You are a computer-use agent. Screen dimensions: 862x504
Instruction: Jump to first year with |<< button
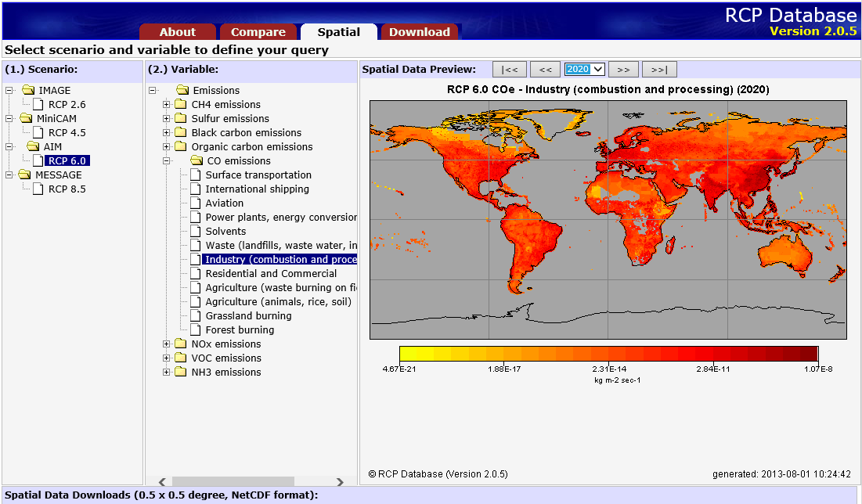(510, 69)
